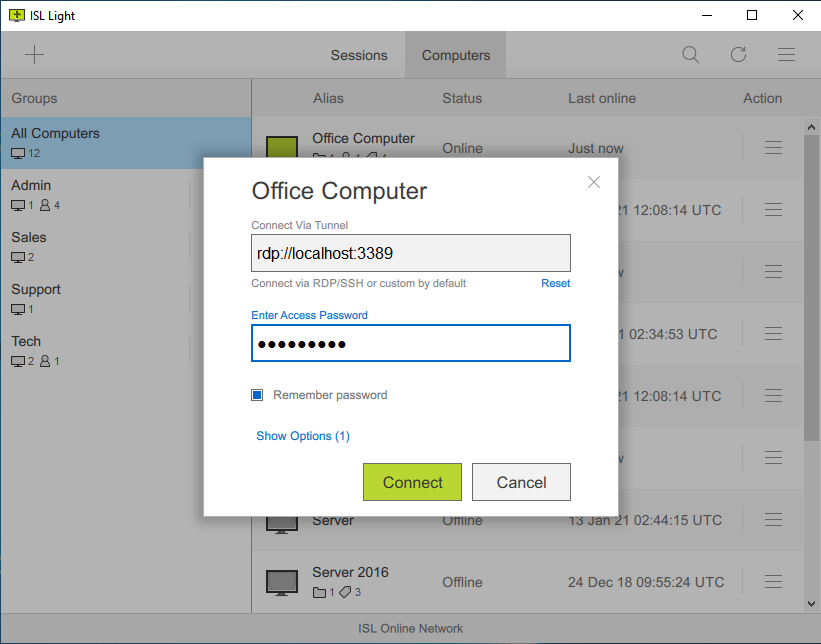Click inside the access password field

(410, 343)
